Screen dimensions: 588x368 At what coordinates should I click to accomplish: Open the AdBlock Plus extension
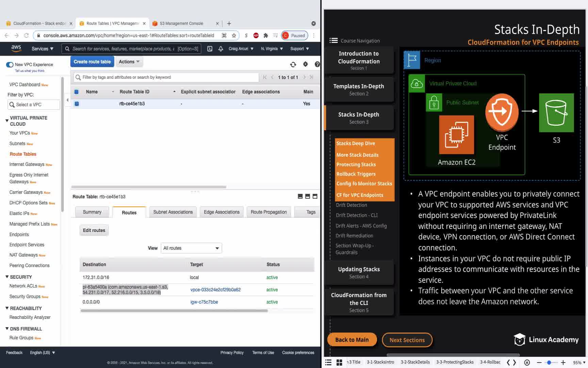(256, 35)
